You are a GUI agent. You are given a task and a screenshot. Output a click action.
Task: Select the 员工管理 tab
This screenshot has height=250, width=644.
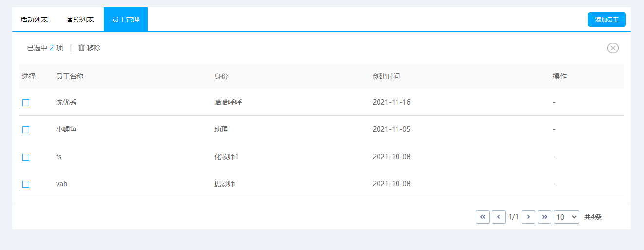pyautogui.click(x=126, y=19)
